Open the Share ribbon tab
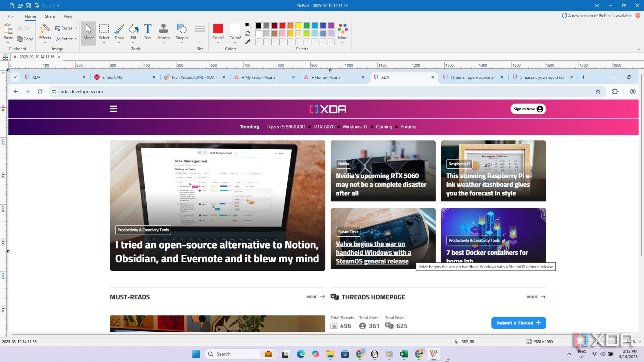The width and height of the screenshot is (644, 362). pos(50,17)
